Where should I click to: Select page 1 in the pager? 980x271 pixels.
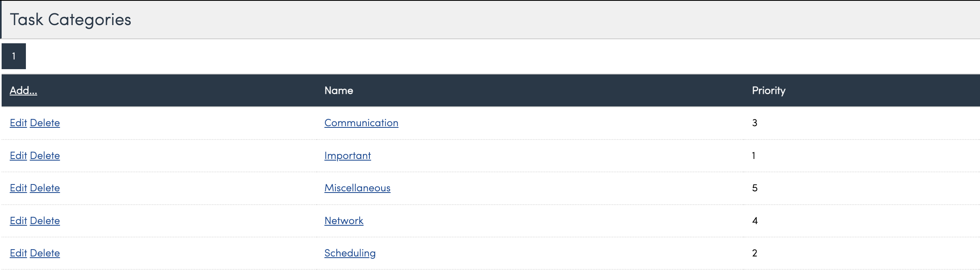(x=14, y=56)
